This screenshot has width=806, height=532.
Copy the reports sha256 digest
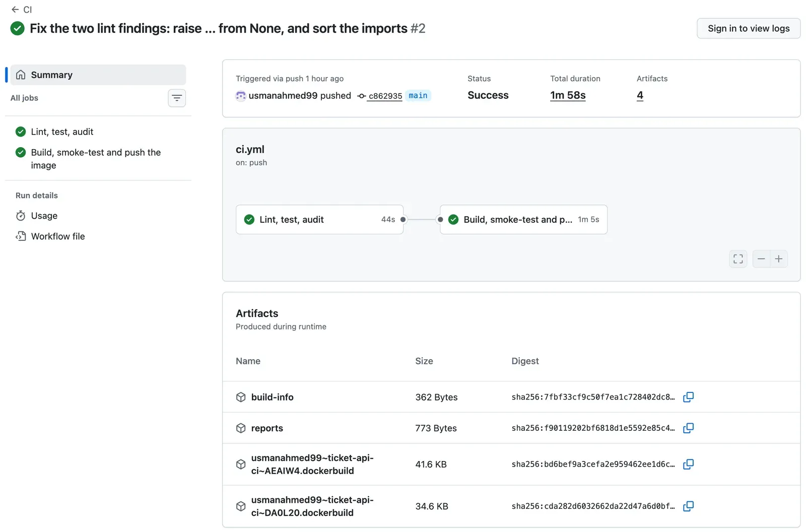(688, 428)
